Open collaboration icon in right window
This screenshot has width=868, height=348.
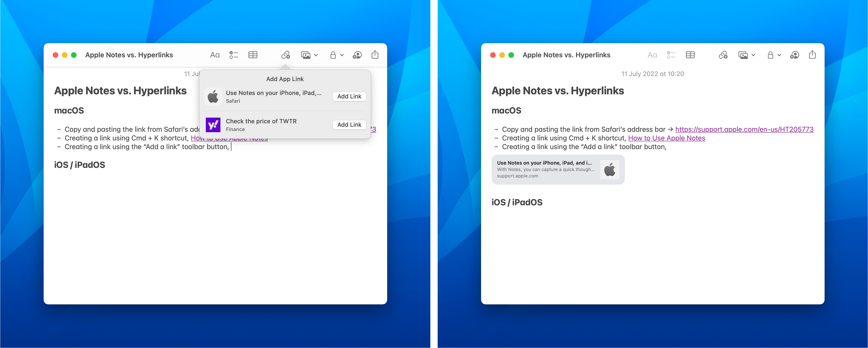coord(794,55)
